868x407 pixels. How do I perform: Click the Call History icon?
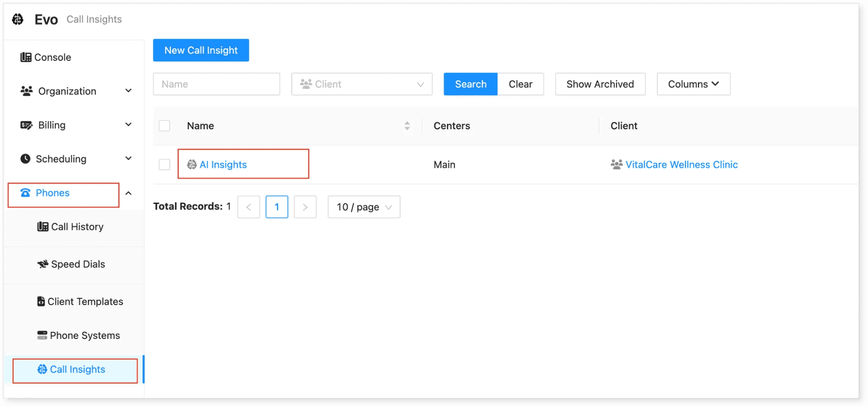click(x=42, y=227)
